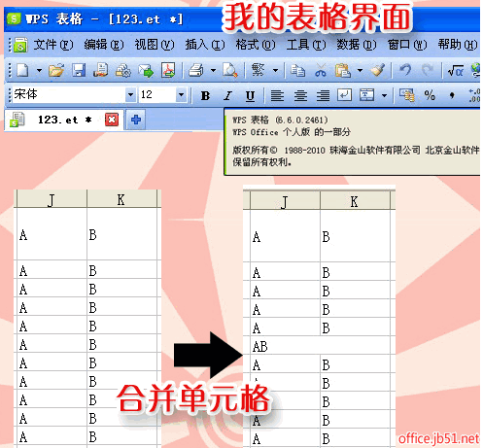Toggle bold formatting
483x448 pixels.
(205, 95)
